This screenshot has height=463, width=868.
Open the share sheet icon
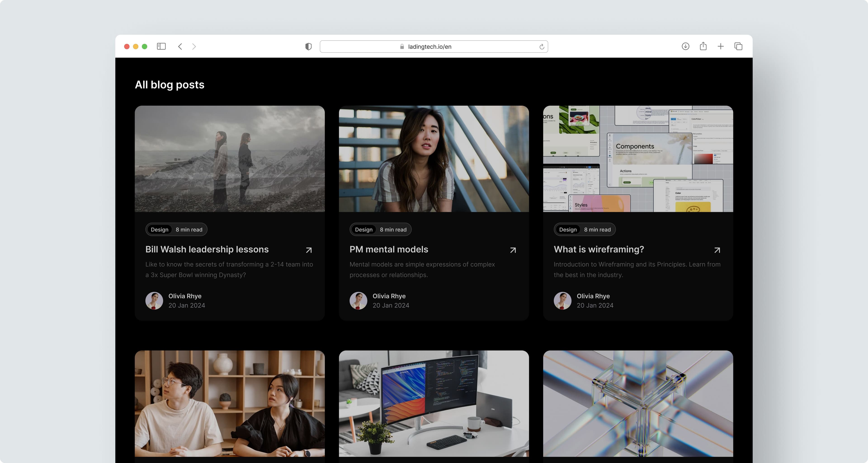click(x=703, y=46)
